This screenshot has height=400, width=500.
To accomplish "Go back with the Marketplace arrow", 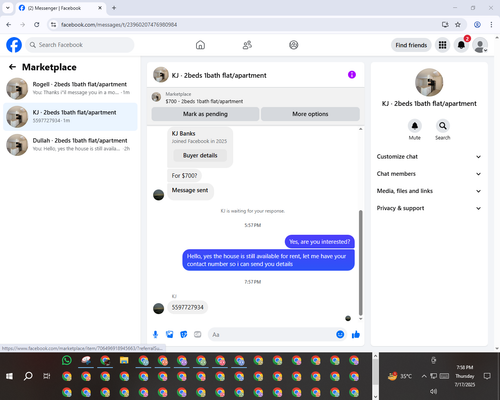I will [x=12, y=67].
